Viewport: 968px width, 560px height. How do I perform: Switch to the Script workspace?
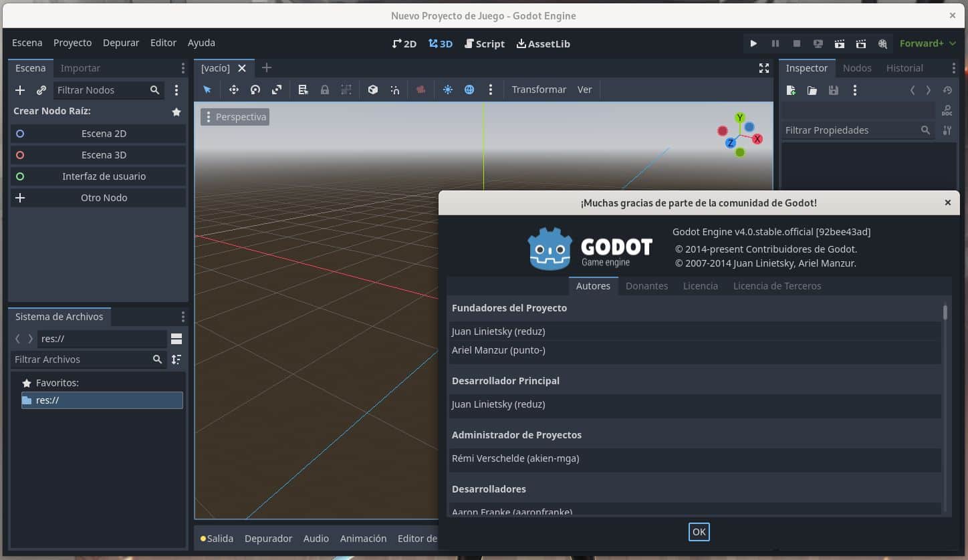point(485,43)
